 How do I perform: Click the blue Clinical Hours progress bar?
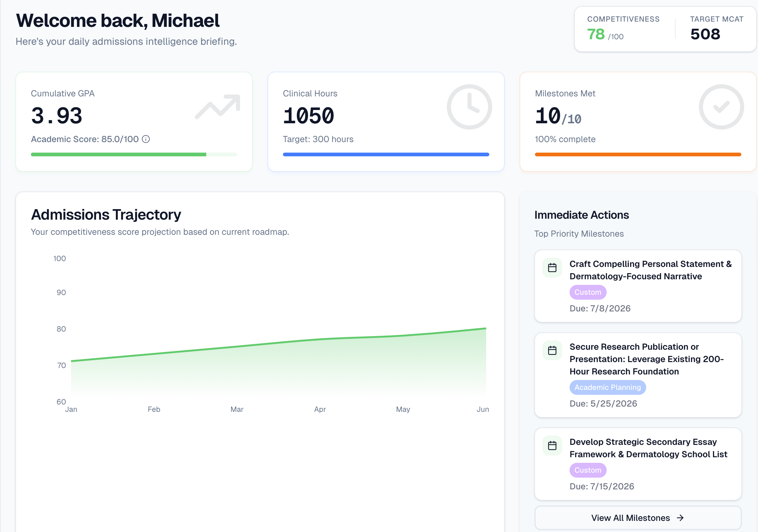coord(385,154)
